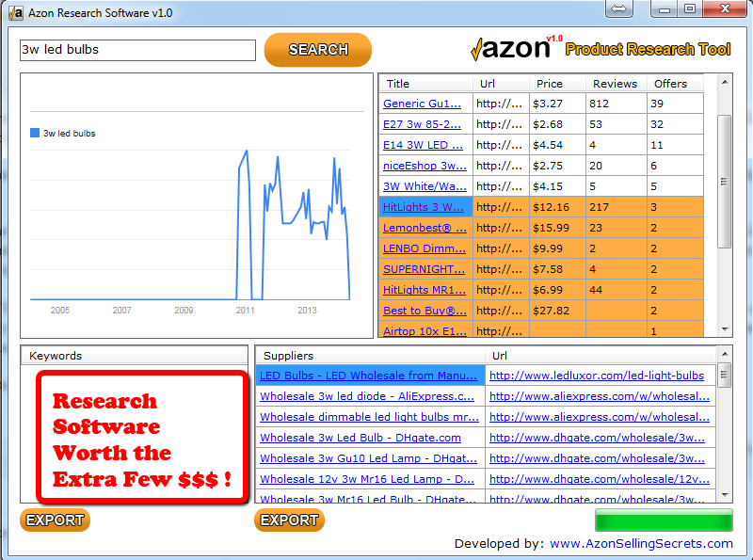The image size is (753, 560).
Task: Click the products table scrollbar thumb
Action: 724,182
